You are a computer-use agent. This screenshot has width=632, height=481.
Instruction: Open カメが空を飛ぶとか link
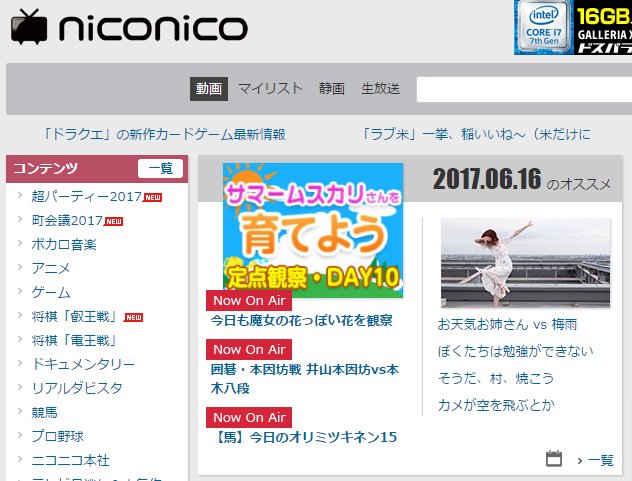(496, 405)
